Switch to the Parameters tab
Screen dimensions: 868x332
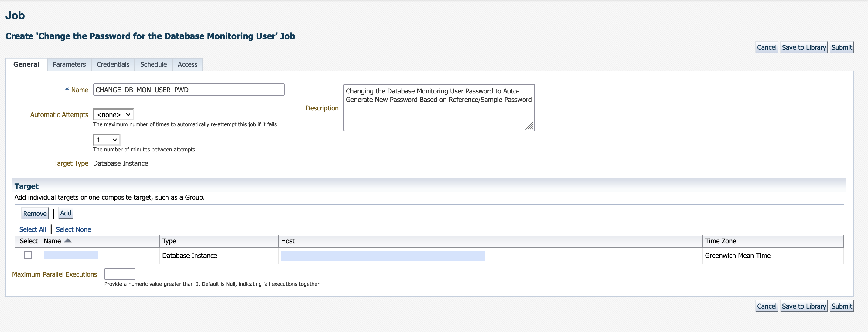coord(69,64)
